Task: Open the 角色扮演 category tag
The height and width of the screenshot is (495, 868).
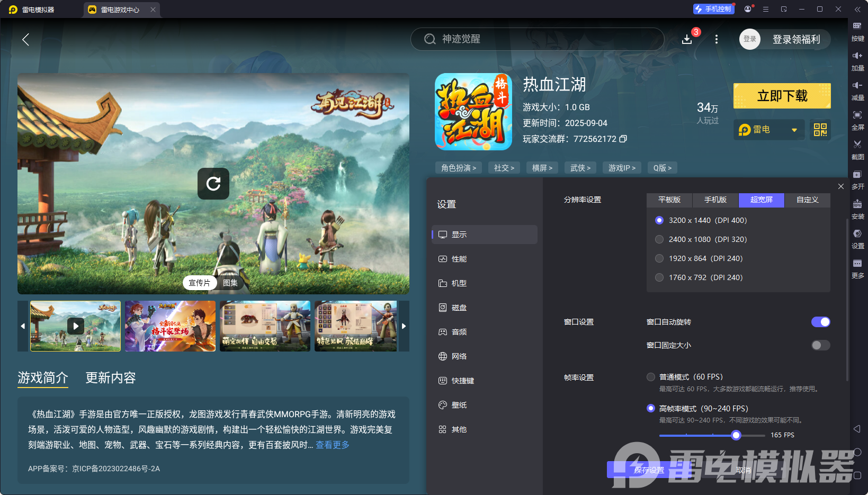Action: pyautogui.click(x=459, y=168)
